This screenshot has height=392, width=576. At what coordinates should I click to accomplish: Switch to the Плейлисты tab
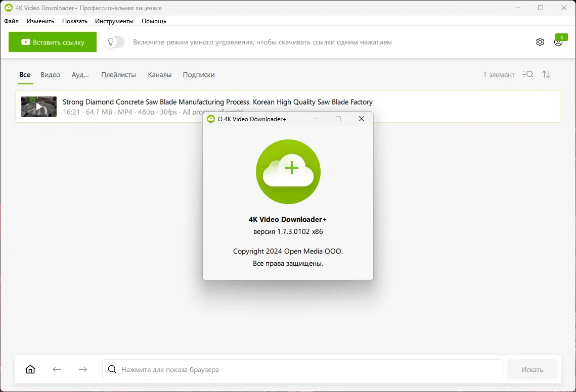(118, 75)
